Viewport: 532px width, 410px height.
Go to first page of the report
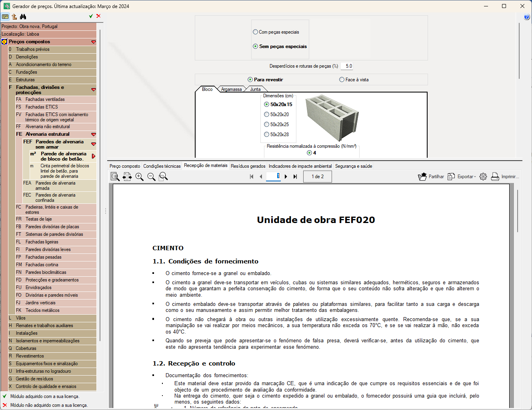[252, 177]
